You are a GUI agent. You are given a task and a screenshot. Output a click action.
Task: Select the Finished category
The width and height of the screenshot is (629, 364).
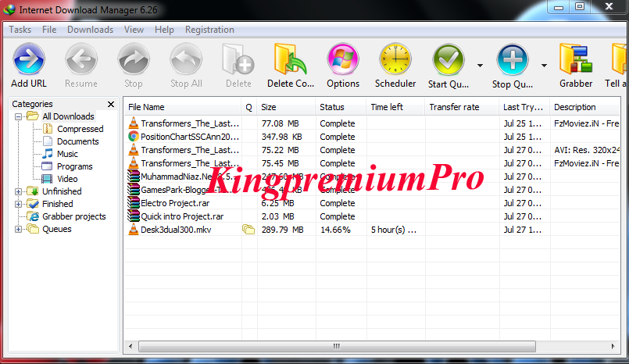coord(58,204)
